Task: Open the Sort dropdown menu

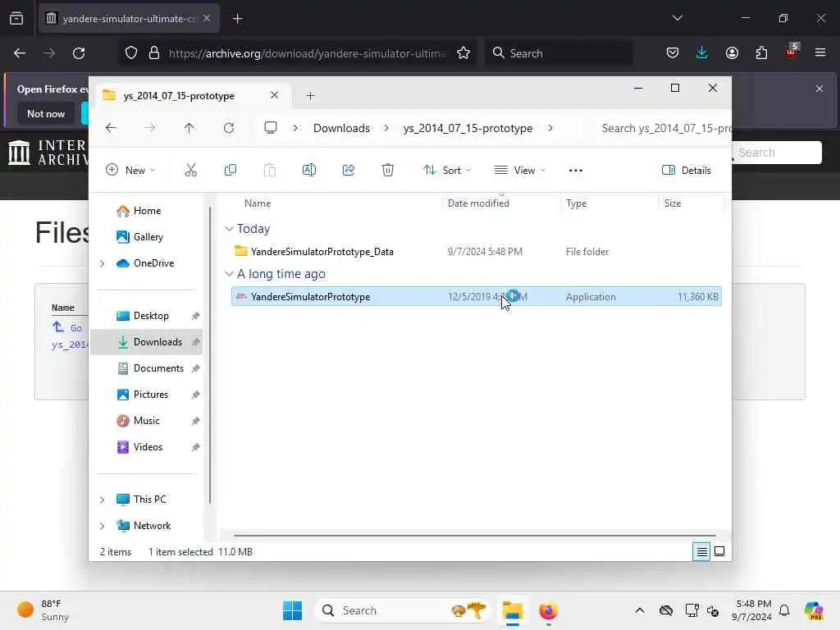Action: point(447,171)
